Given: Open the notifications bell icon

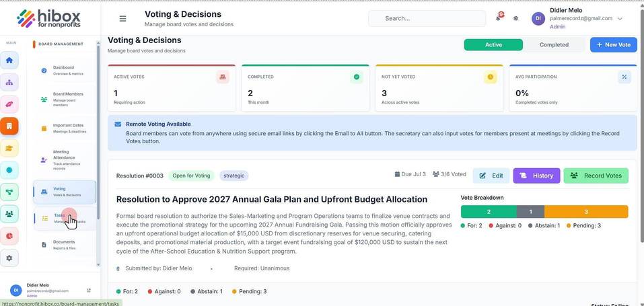Looking at the screenshot, I should pos(499,17).
